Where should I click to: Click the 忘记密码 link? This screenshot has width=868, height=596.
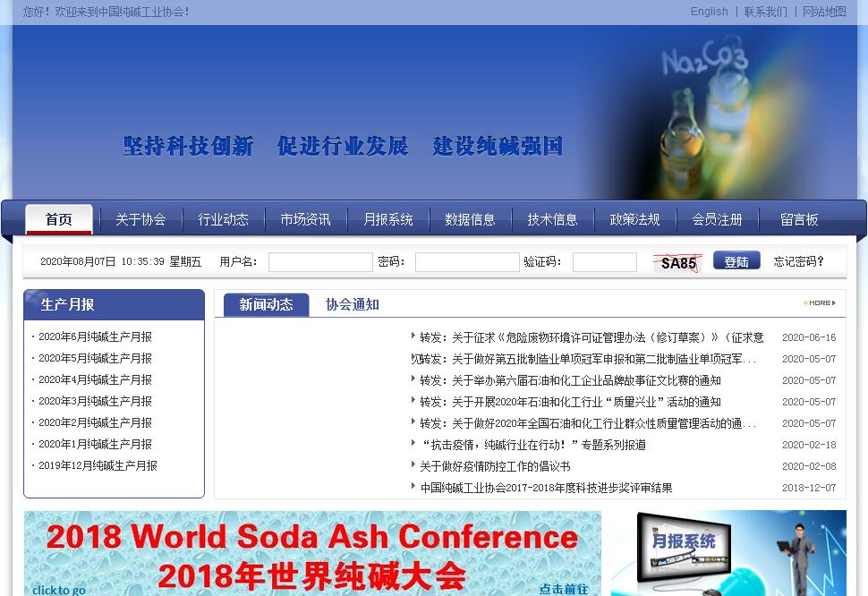pos(798,261)
